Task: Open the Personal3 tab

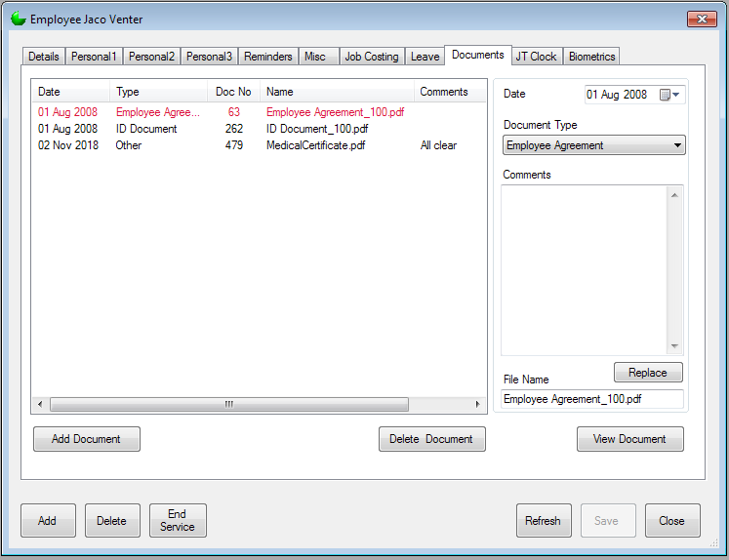Action: click(x=209, y=57)
